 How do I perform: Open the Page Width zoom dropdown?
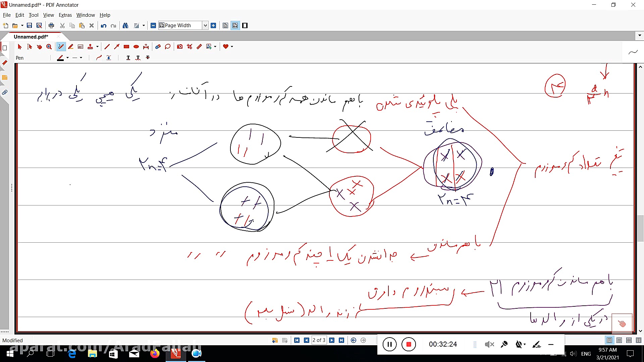(x=205, y=25)
